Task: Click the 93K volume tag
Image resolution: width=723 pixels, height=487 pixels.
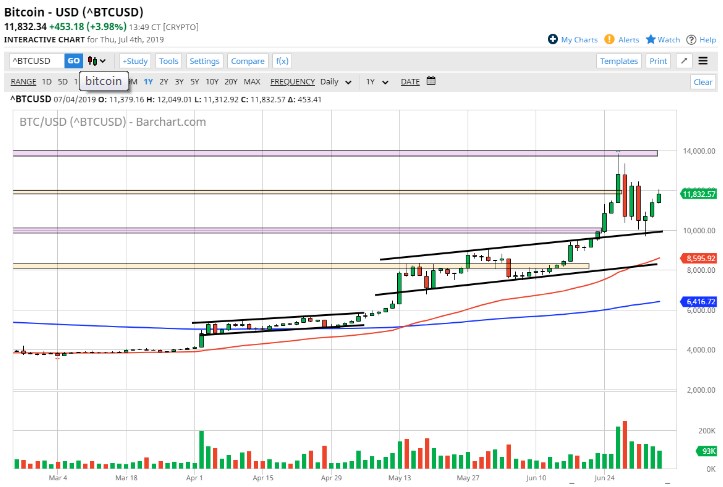Action: click(707, 451)
